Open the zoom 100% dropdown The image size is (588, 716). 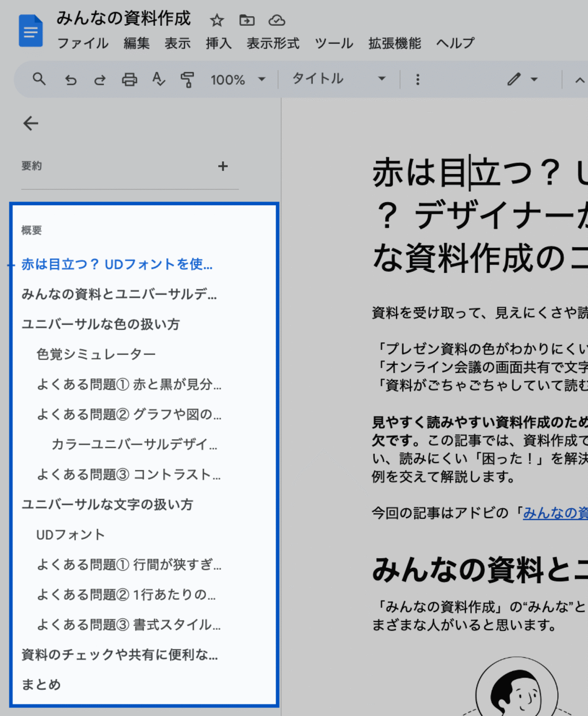point(238,79)
